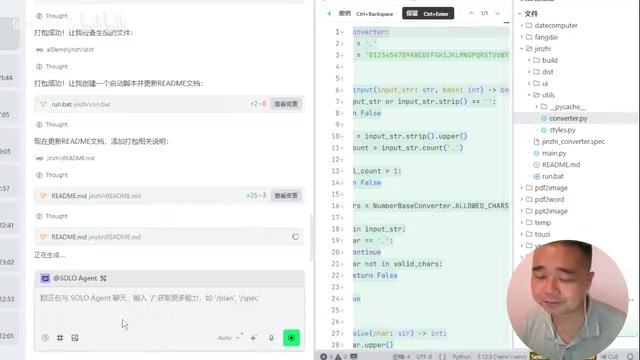Click the braces icon in status bar
The height and width of the screenshot is (360, 640).
442,357
